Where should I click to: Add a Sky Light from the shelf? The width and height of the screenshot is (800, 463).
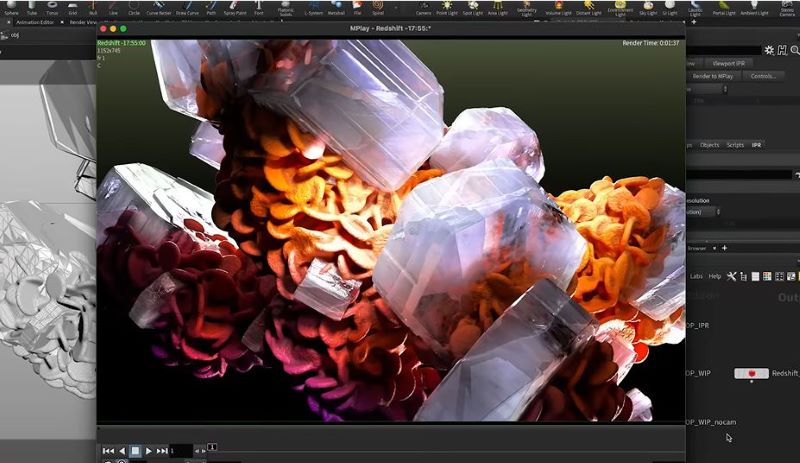(648, 8)
